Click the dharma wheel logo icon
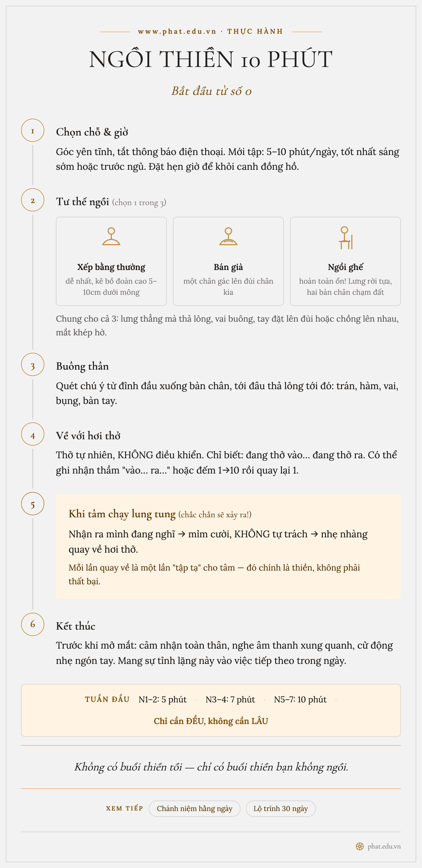The height and width of the screenshot is (868, 422). [360, 846]
